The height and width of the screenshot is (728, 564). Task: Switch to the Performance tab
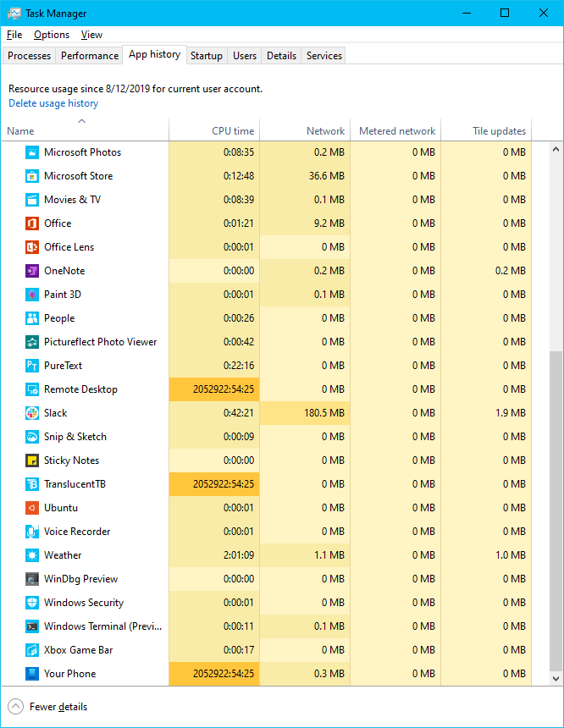90,56
